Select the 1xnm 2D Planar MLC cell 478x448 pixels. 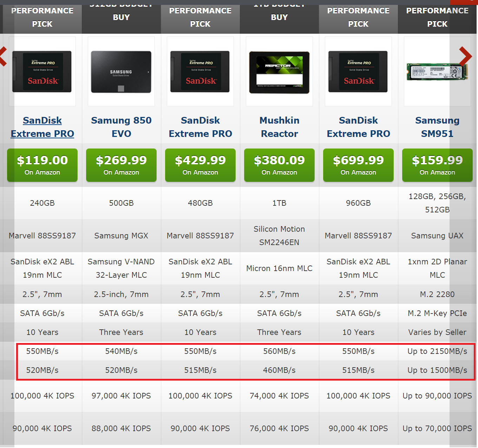[437, 268]
